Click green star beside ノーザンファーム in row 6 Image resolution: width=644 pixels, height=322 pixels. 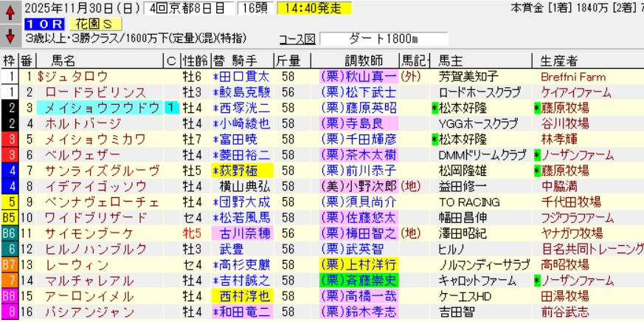click(536, 154)
